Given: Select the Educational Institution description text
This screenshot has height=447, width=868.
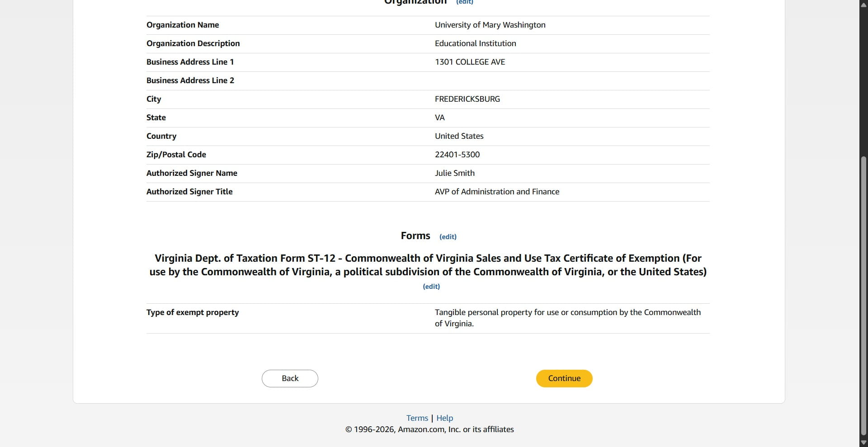Looking at the screenshot, I should (475, 43).
